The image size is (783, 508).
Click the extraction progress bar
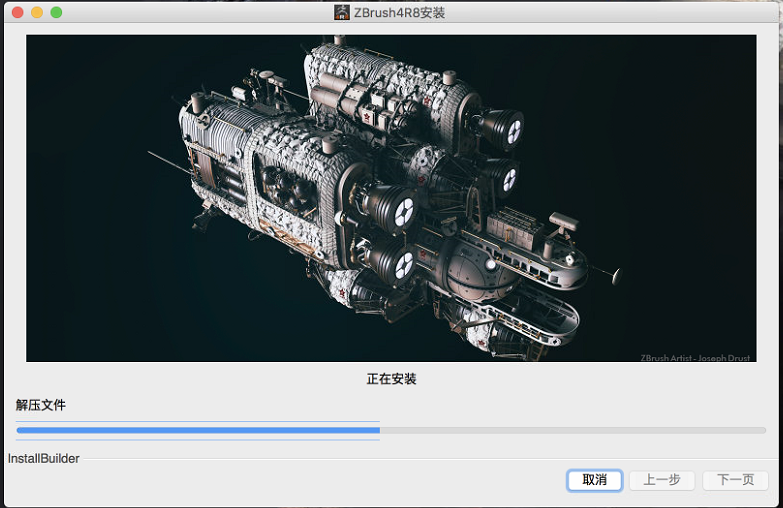391,430
